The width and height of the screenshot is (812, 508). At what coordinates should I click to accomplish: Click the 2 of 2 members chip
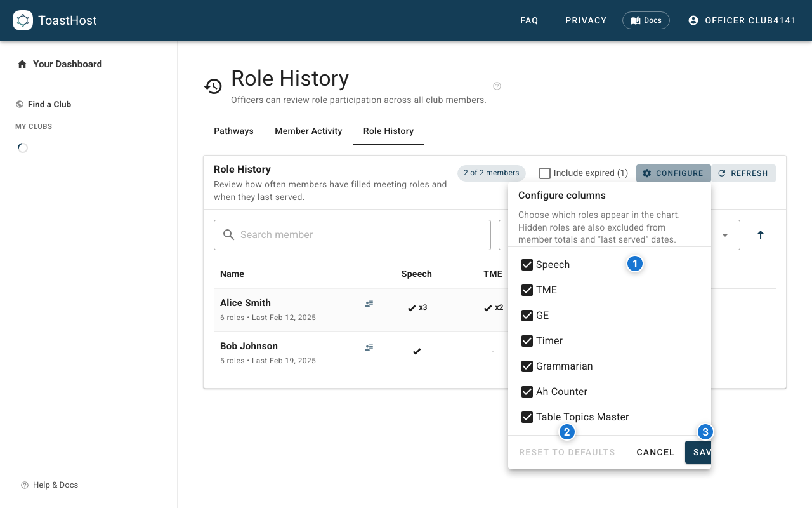pos(491,173)
